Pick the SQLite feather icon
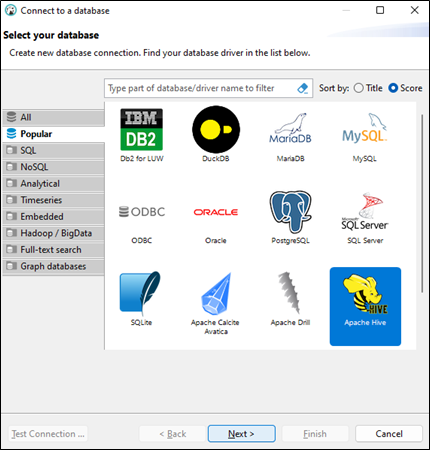The width and height of the screenshot is (430, 450). pyautogui.click(x=140, y=293)
